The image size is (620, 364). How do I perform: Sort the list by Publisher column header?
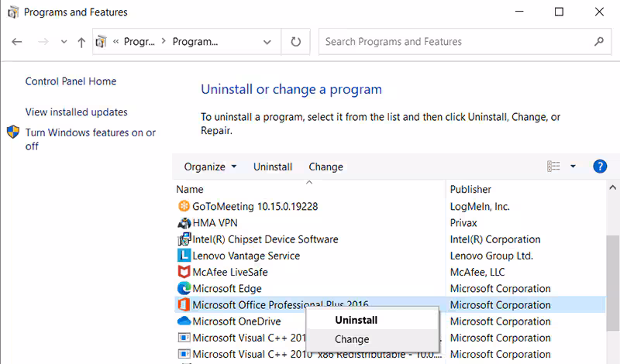471,189
